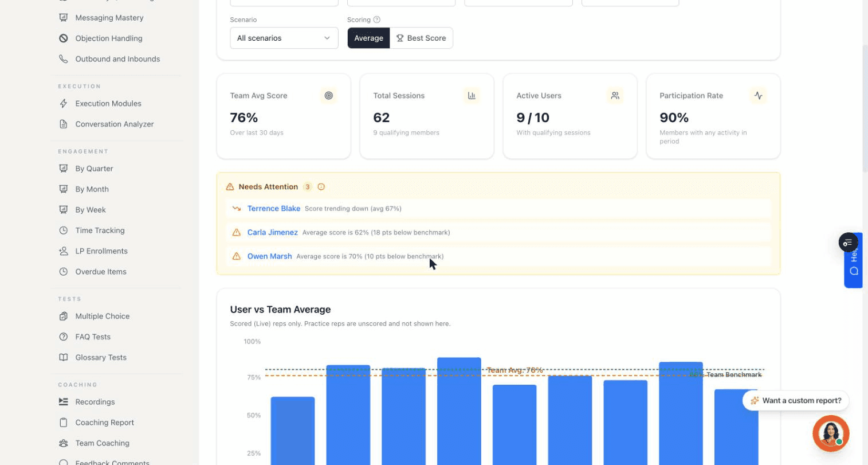
Task: Click Want a custom report button
Action: 796,401
